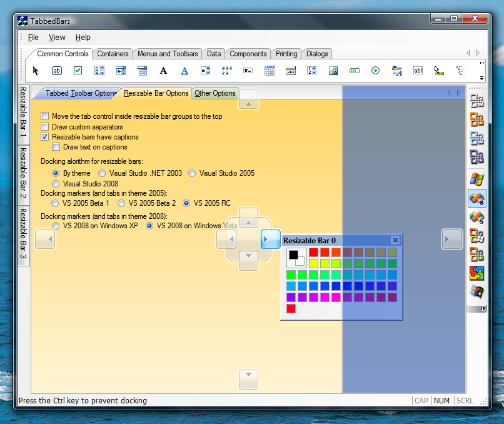The image size is (504, 424).
Task: Choose VS 2005 Beta 2 markers
Action: pyautogui.click(x=121, y=203)
